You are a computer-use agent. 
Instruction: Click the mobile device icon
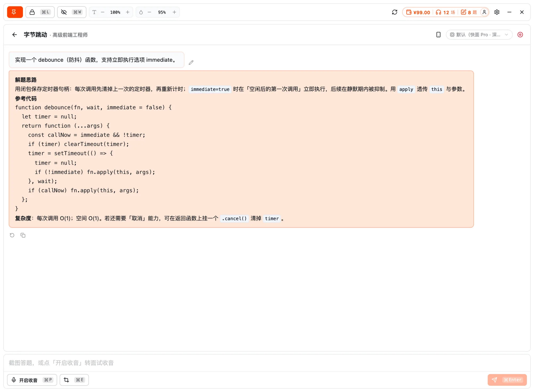(x=438, y=35)
